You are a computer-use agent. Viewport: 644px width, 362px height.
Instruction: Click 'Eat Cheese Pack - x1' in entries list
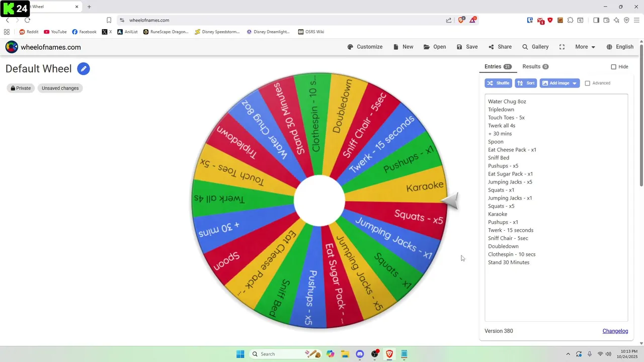[x=512, y=150]
